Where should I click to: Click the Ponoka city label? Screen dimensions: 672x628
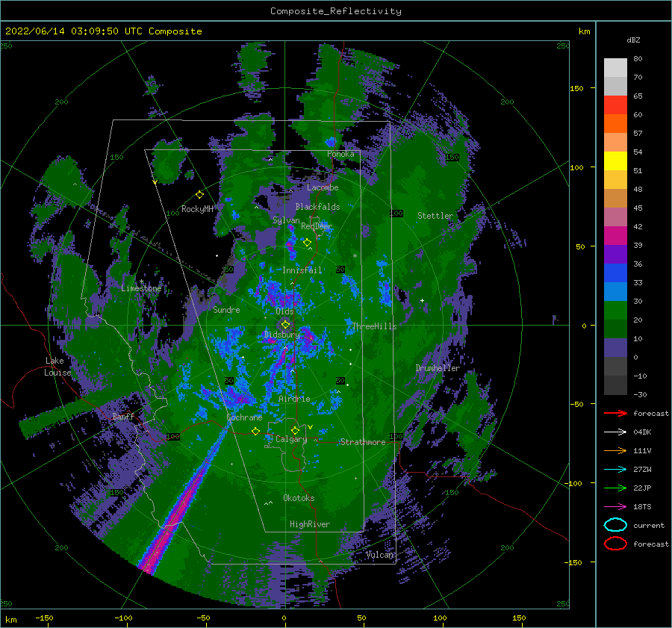(x=340, y=154)
